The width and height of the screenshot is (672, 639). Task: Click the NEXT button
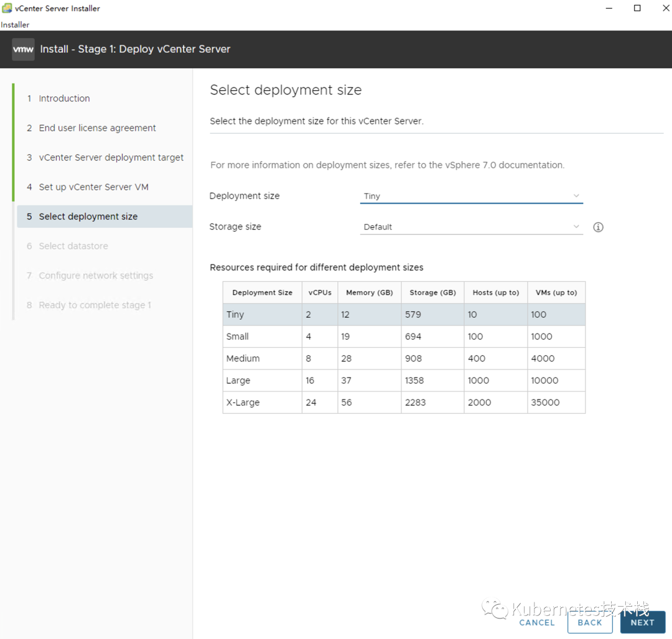(642, 622)
